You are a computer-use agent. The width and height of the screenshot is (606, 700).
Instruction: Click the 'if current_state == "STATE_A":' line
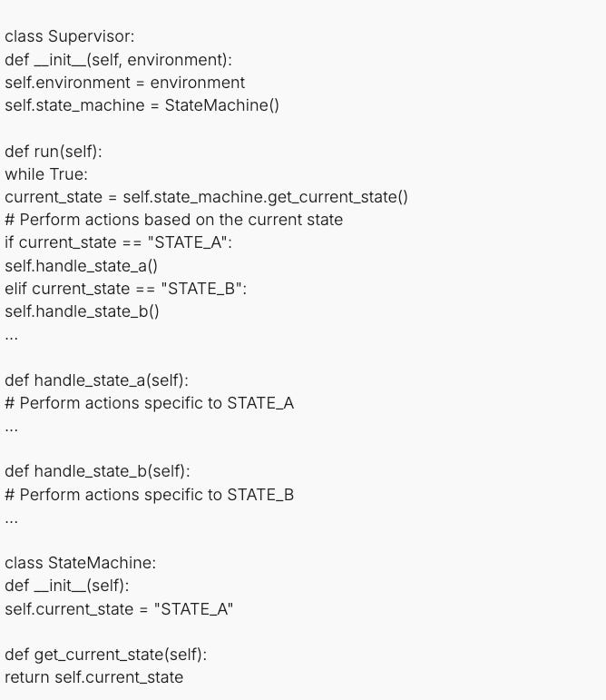[x=119, y=242]
